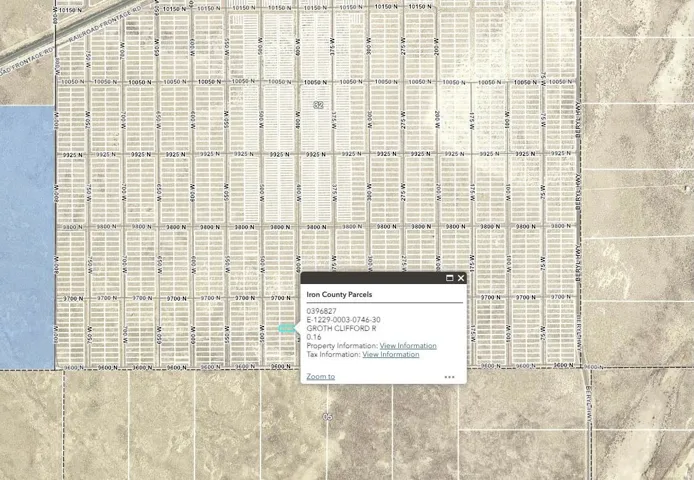
Task: Click the Zoom to link
Action: pyautogui.click(x=320, y=376)
